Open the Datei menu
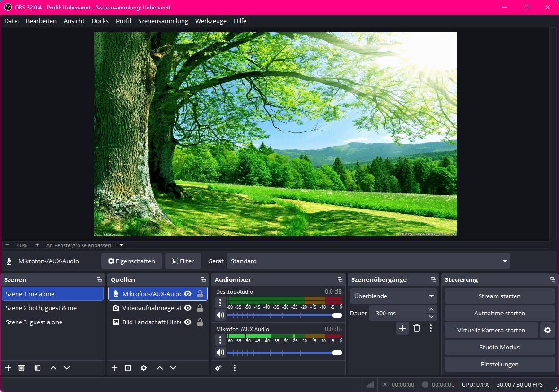 click(x=11, y=21)
